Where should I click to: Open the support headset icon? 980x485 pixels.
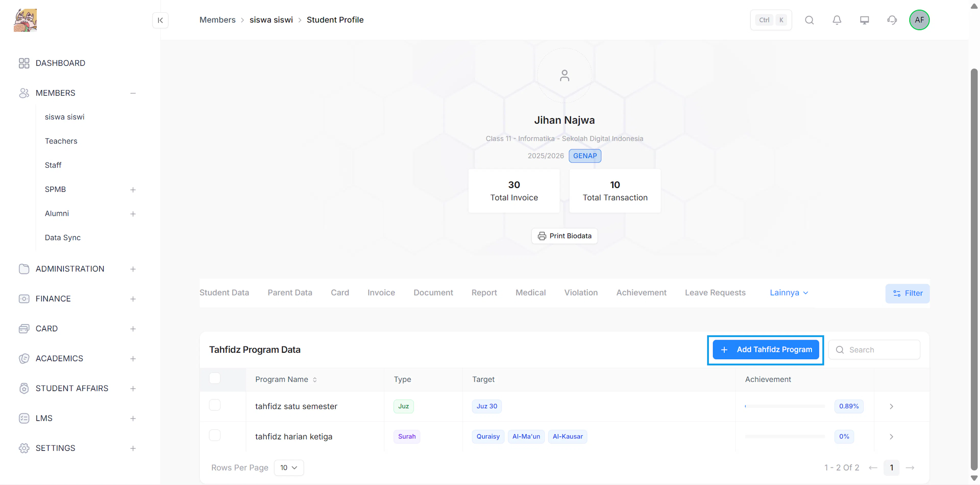[x=892, y=20]
